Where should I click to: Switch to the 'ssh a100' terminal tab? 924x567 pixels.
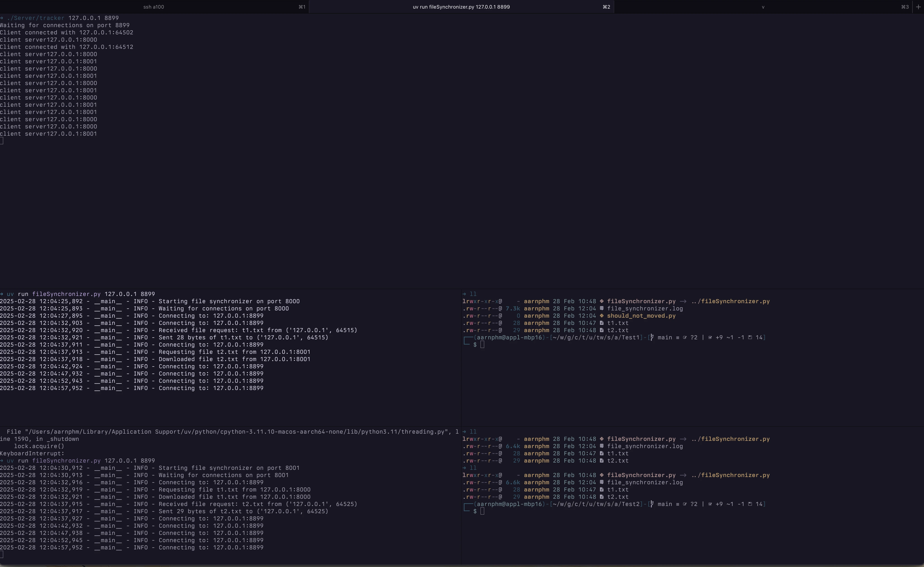(154, 7)
